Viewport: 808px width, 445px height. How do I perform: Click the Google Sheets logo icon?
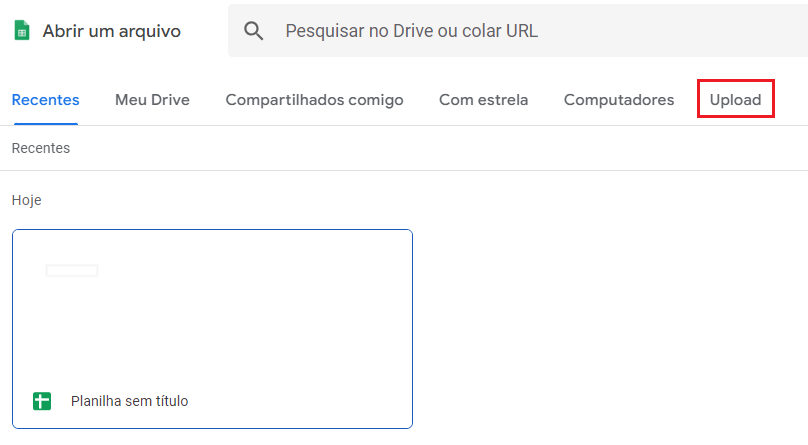coord(22,30)
